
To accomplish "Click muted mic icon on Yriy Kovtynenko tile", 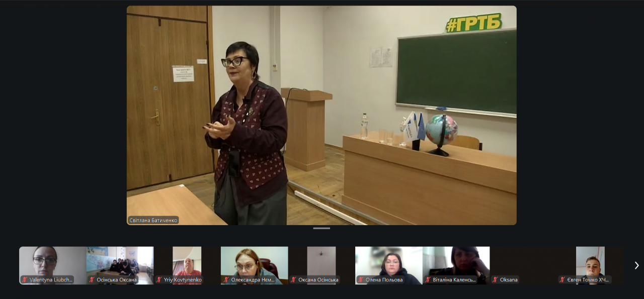I will (x=159, y=280).
